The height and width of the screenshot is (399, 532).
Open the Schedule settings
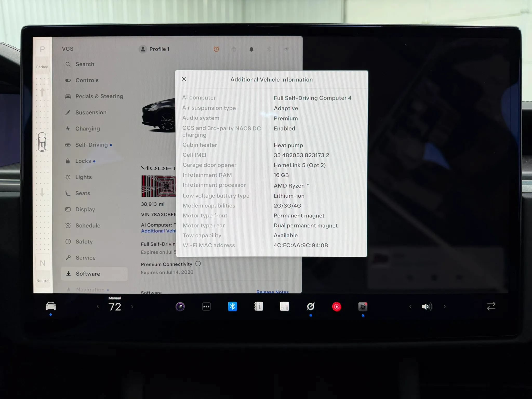click(83, 225)
